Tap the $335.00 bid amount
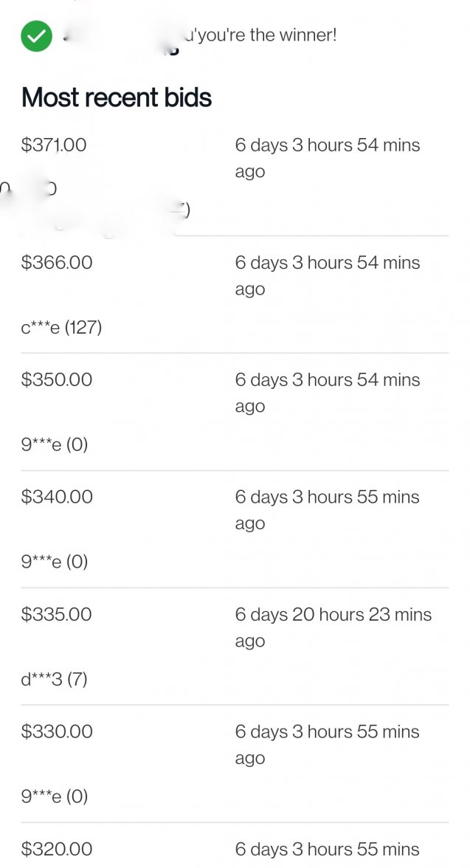This screenshot has height=868, width=470. tap(56, 615)
